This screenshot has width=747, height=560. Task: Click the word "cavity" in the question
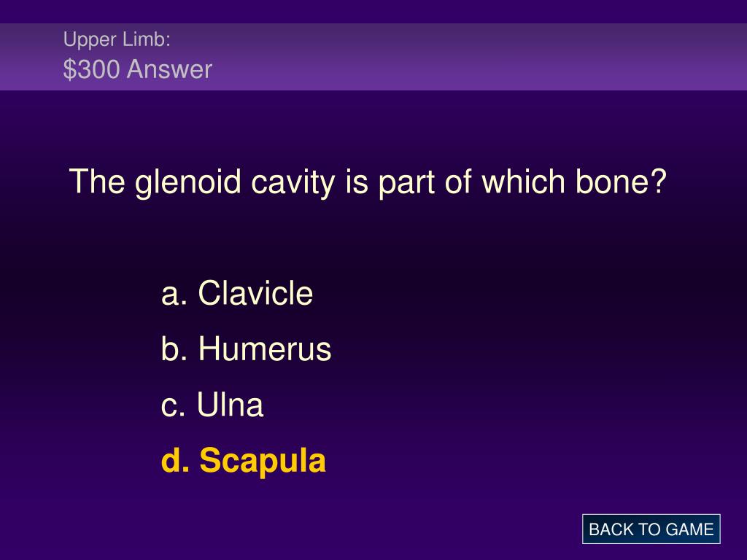click(x=293, y=183)
